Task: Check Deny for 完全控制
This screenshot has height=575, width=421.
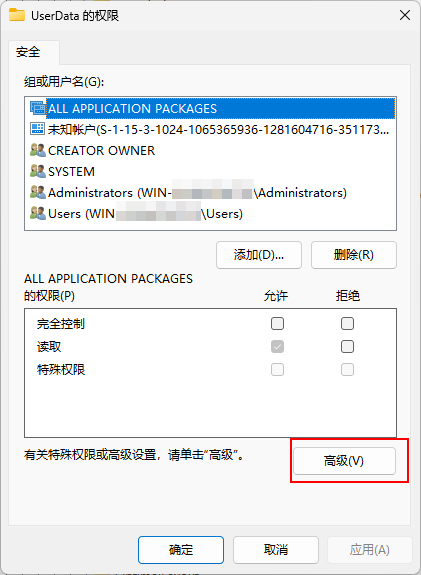Action: tap(347, 323)
